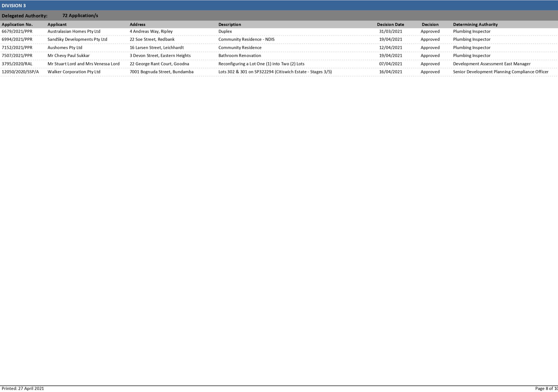The width and height of the screenshot is (558, 392).
Task: Click the Decision Date column header
Action: pyautogui.click(x=391, y=24)
